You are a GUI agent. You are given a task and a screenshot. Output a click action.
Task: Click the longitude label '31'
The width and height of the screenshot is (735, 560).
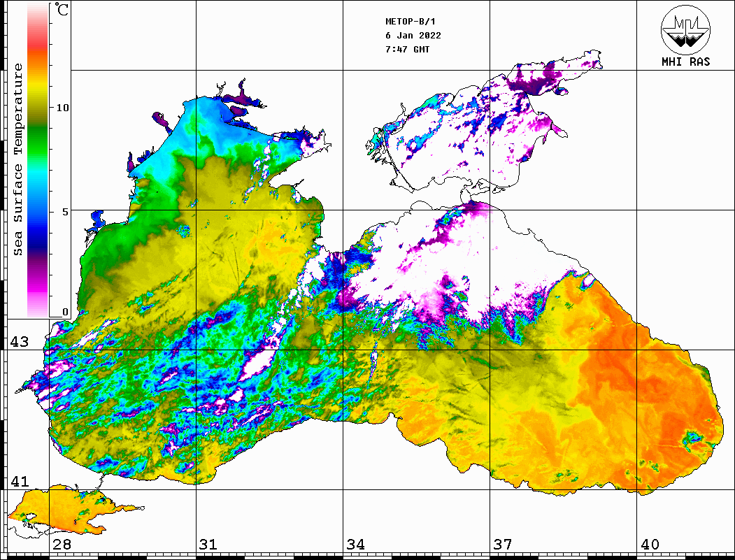pos(208,544)
